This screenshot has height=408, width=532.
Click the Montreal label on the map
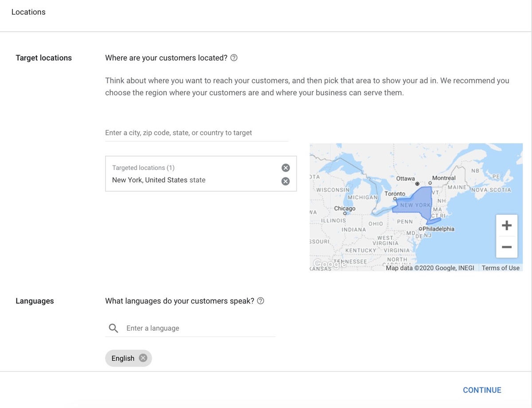(x=443, y=178)
